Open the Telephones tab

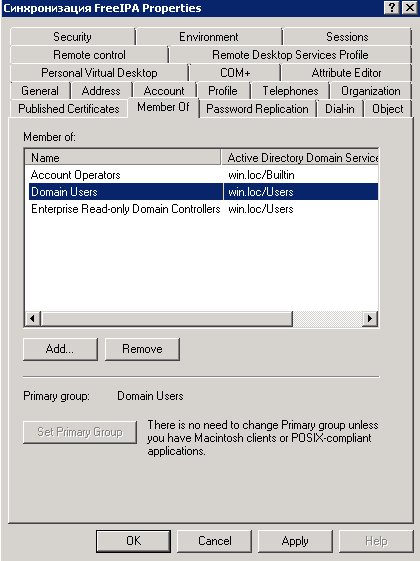[290, 91]
